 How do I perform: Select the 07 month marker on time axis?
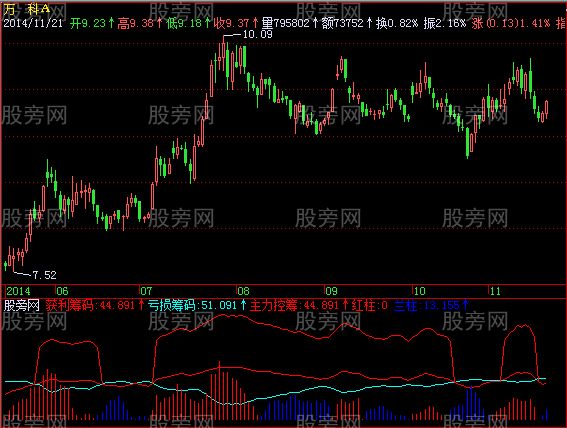pyautogui.click(x=146, y=291)
